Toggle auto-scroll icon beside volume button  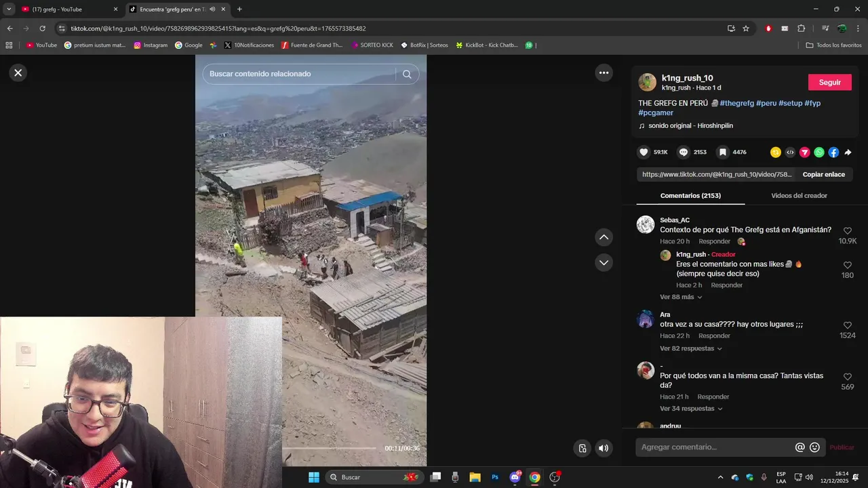point(583,448)
